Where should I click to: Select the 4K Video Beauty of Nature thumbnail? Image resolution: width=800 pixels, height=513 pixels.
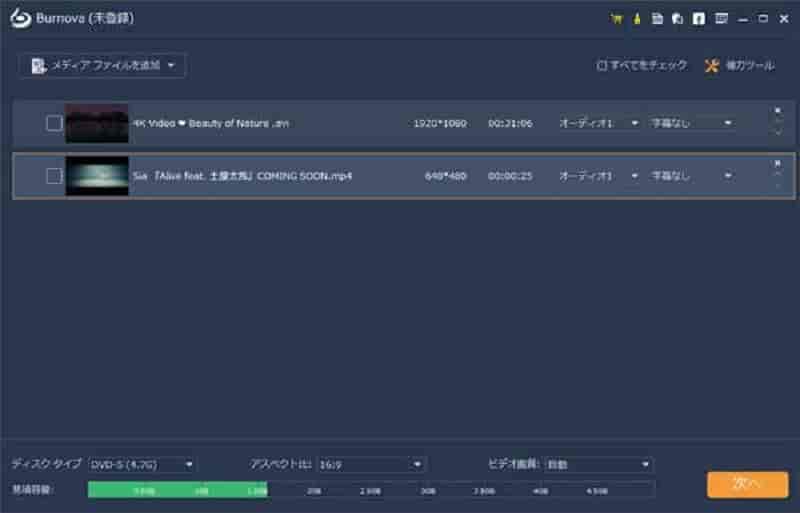coord(97,123)
